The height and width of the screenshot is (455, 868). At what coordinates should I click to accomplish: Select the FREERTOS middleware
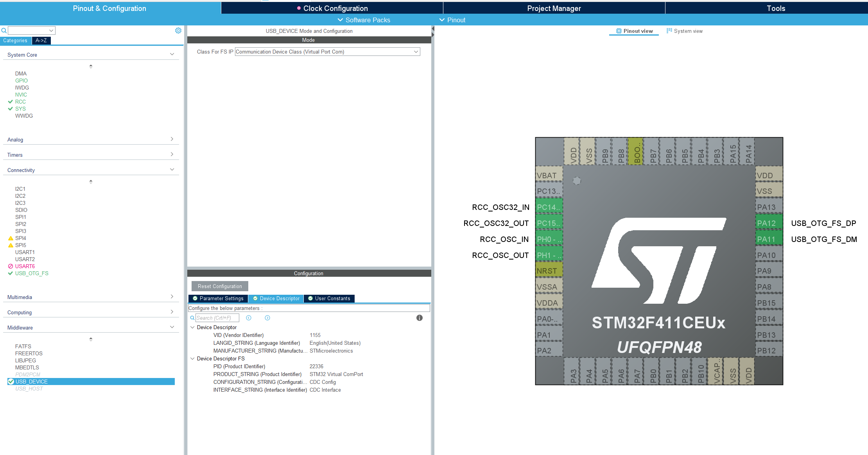(29, 353)
